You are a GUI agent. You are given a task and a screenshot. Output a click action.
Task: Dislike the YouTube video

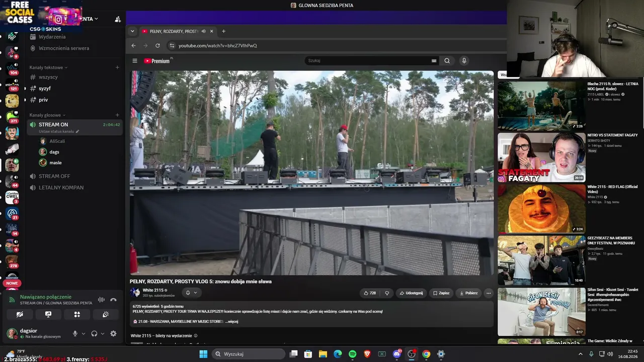coord(387,293)
